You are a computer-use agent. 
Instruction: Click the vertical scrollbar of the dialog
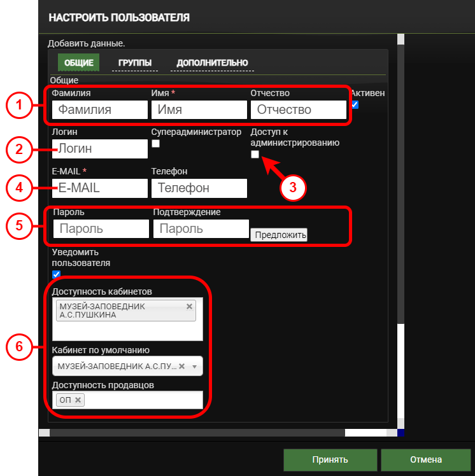point(401,191)
